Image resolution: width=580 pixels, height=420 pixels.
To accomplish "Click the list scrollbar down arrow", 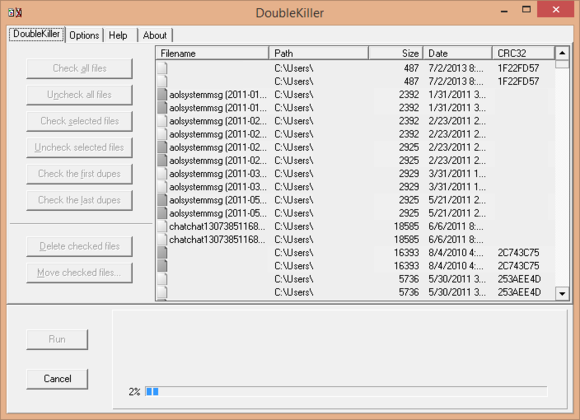I will coord(562,293).
